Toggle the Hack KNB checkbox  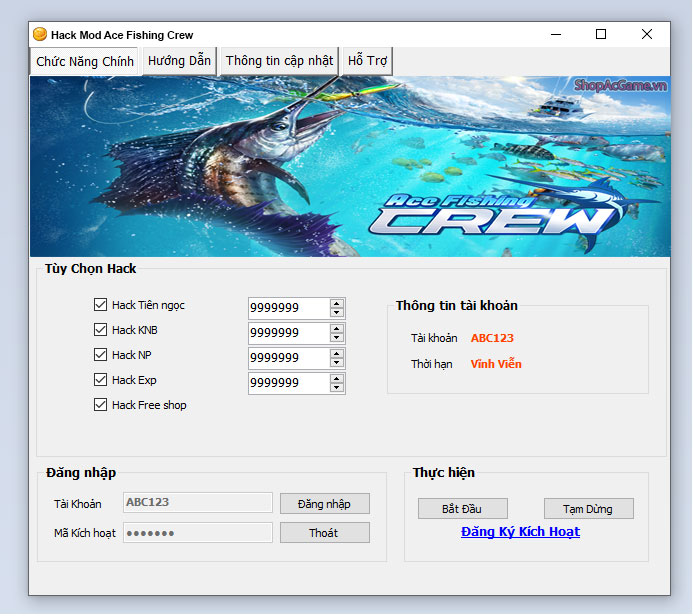click(100, 330)
